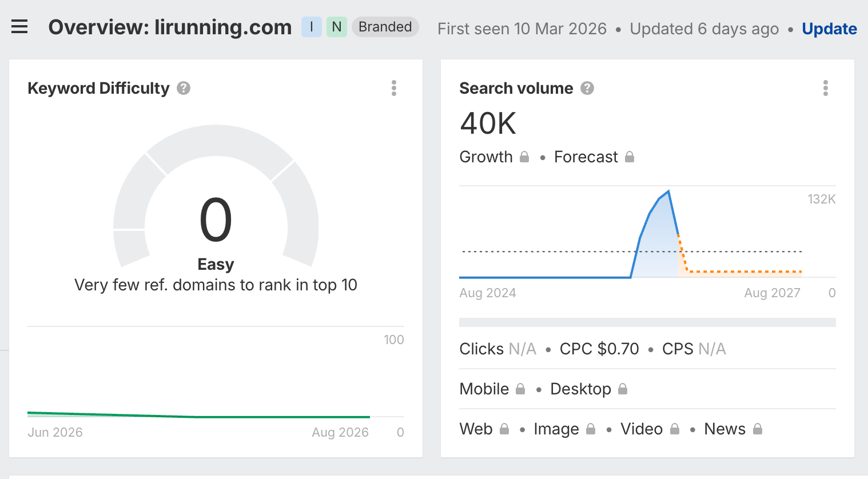
Task: Click the 'Updated 6 days ago' text
Action: 704,29
